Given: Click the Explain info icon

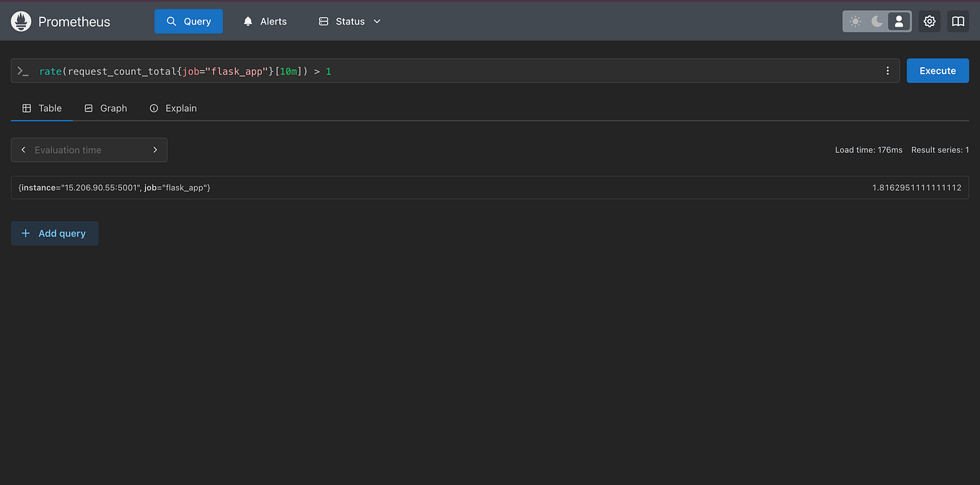Looking at the screenshot, I should pyautogui.click(x=154, y=108).
